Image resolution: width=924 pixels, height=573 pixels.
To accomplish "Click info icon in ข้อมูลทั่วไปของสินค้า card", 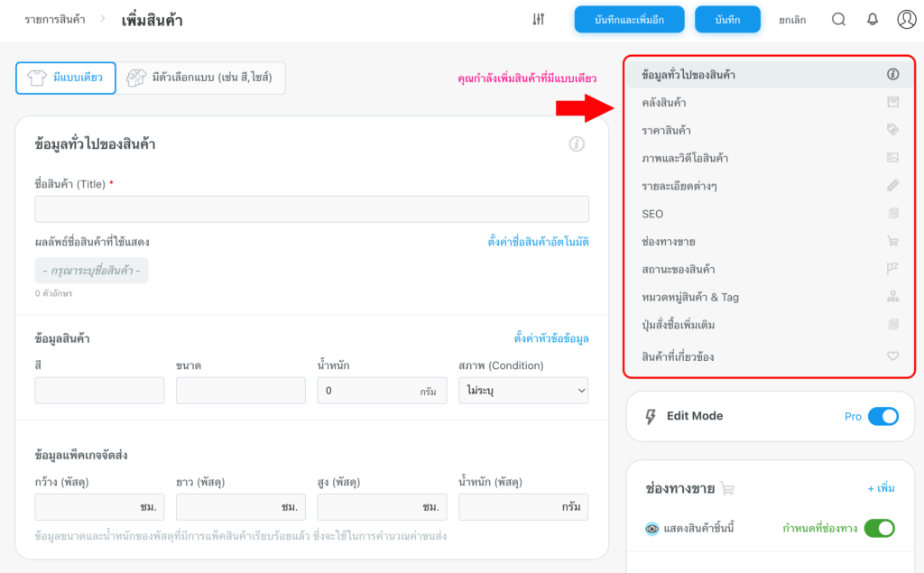I will pyautogui.click(x=577, y=143).
